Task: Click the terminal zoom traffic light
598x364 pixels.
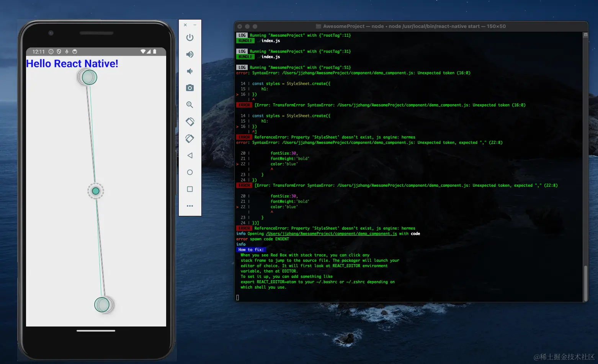Action: tap(255, 26)
